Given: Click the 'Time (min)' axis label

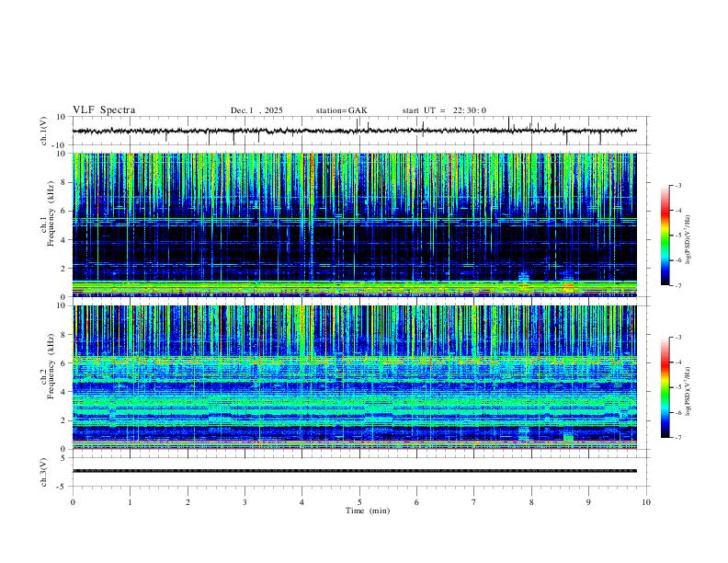Looking at the screenshot, I should point(368,511).
